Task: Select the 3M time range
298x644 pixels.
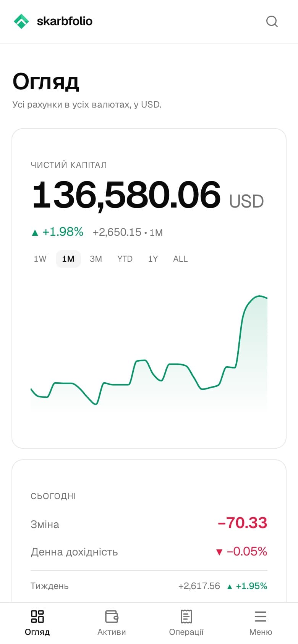Action: [x=96, y=259]
